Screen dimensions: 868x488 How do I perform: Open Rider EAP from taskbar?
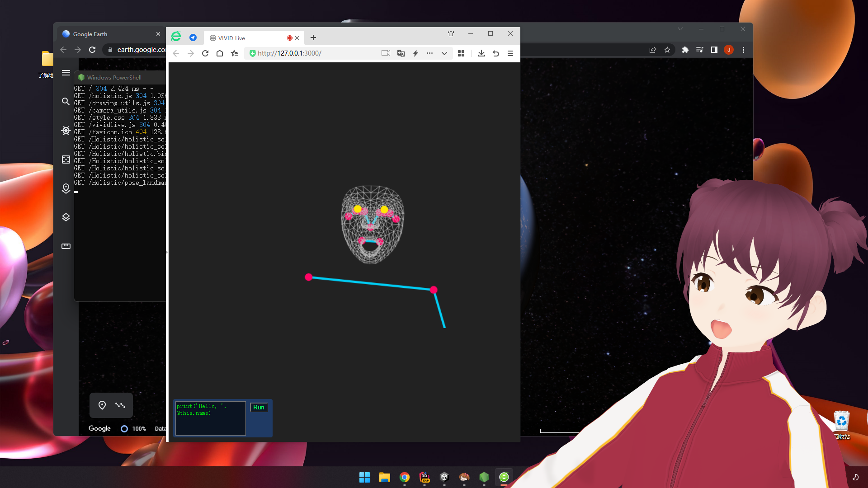coord(425,477)
